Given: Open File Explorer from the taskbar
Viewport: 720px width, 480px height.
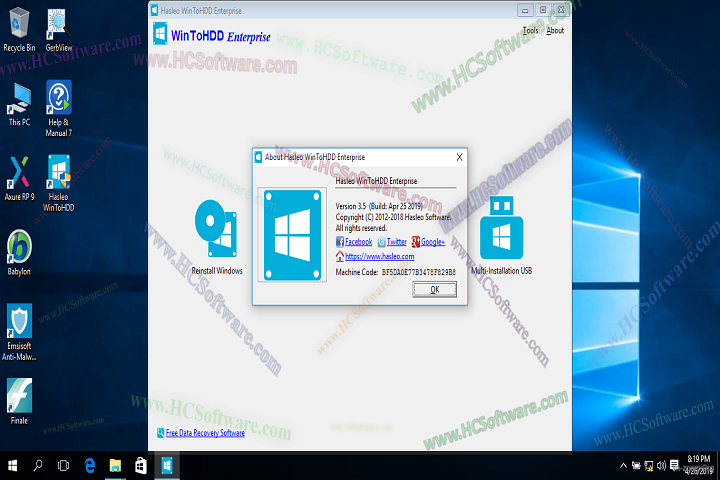Looking at the screenshot, I should [115, 466].
